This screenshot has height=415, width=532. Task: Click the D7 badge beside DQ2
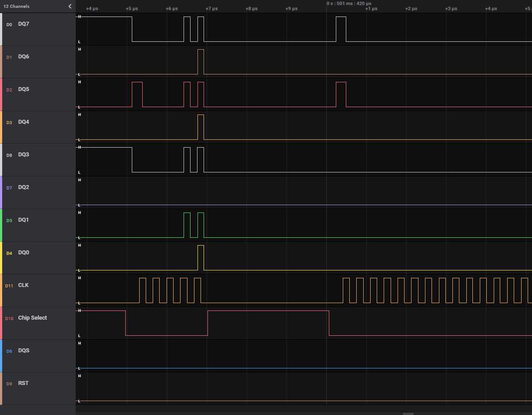coord(8,188)
